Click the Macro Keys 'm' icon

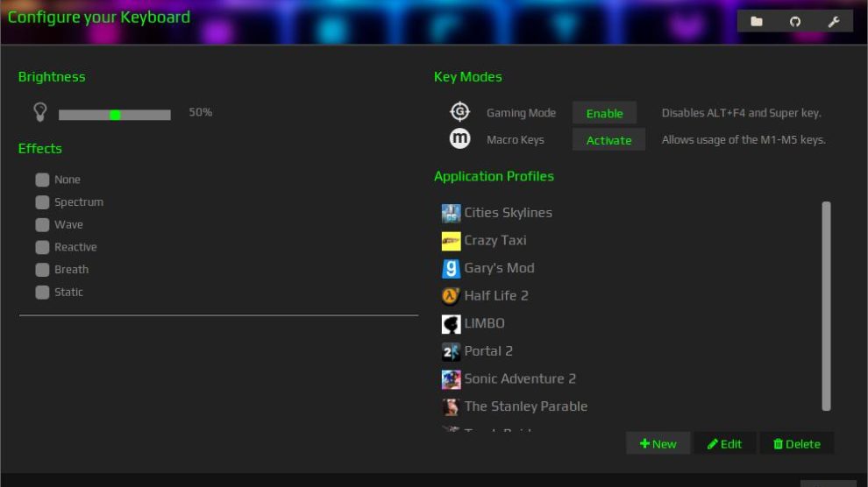click(459, 138)
